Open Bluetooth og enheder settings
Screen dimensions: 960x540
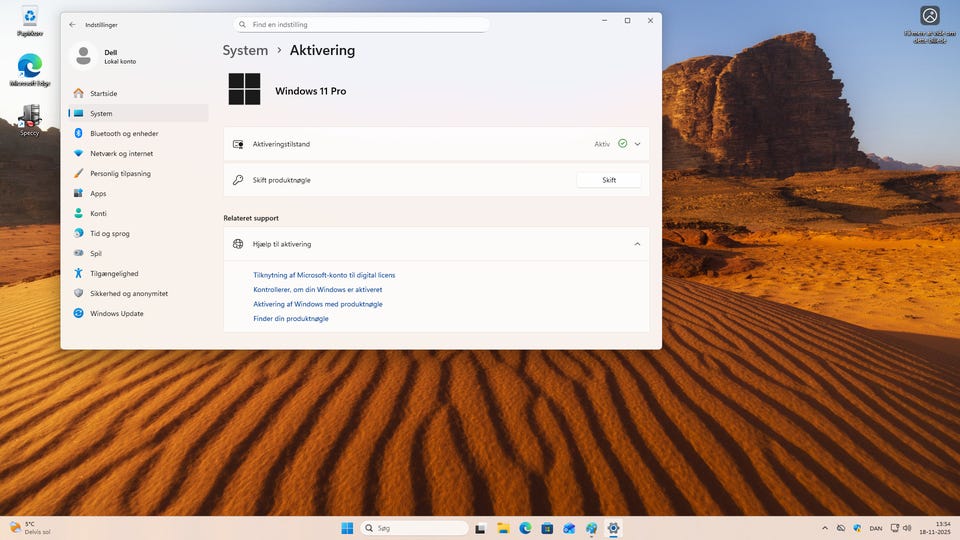tap(123, 133)
